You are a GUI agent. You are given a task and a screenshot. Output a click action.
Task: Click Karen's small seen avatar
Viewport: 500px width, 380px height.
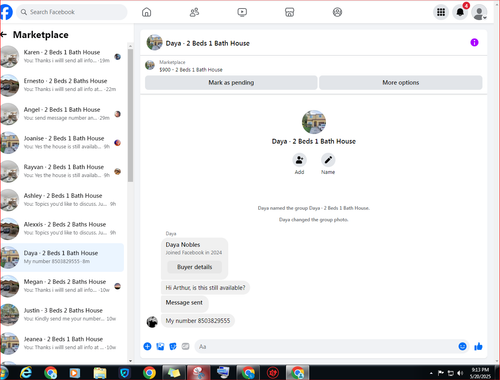118,57
